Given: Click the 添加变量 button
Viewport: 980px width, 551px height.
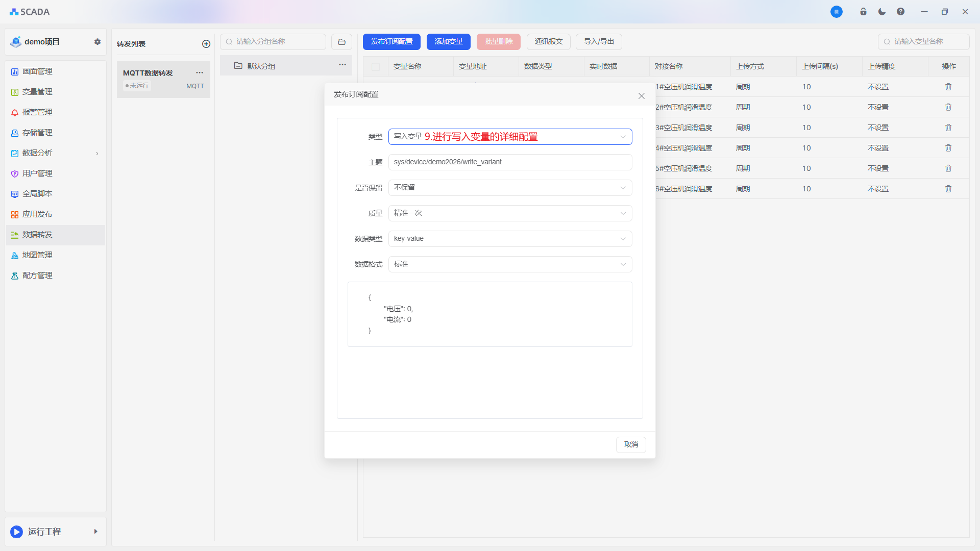Looking at the screenshot, I should click(x=448, y=42).
